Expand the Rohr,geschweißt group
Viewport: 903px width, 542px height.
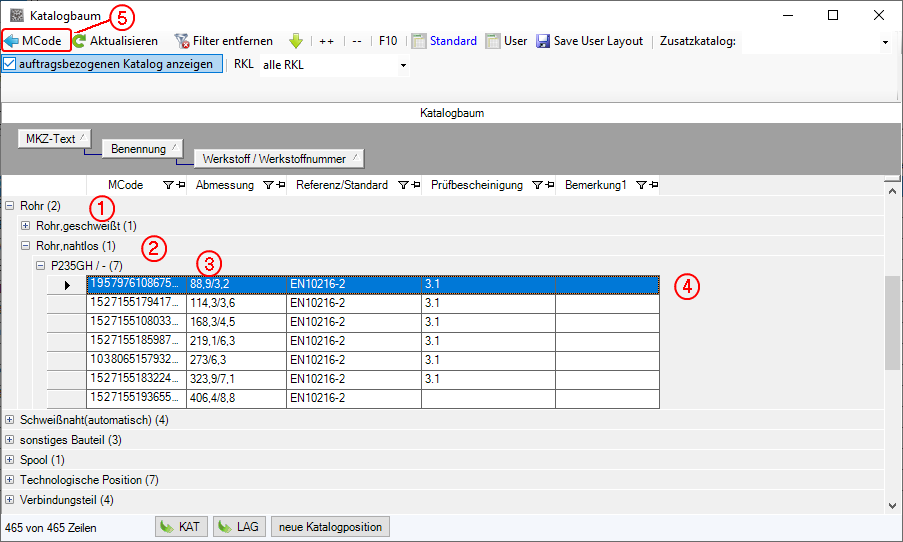point(26,226)
